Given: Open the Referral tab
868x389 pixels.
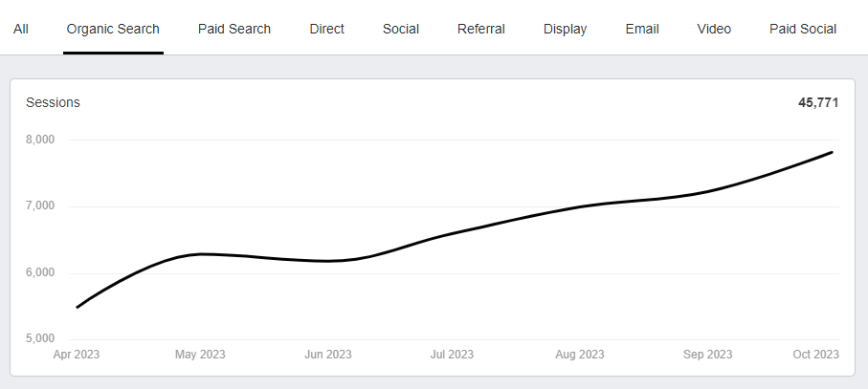Looking at the screenshot, I should click(x=481, y=29).
